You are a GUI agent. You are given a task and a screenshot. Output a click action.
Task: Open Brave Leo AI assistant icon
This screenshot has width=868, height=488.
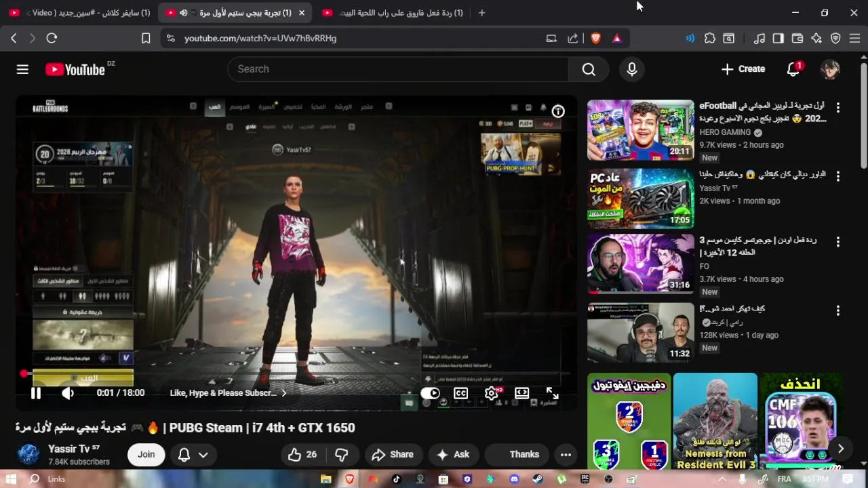click(x=816, y=39)
